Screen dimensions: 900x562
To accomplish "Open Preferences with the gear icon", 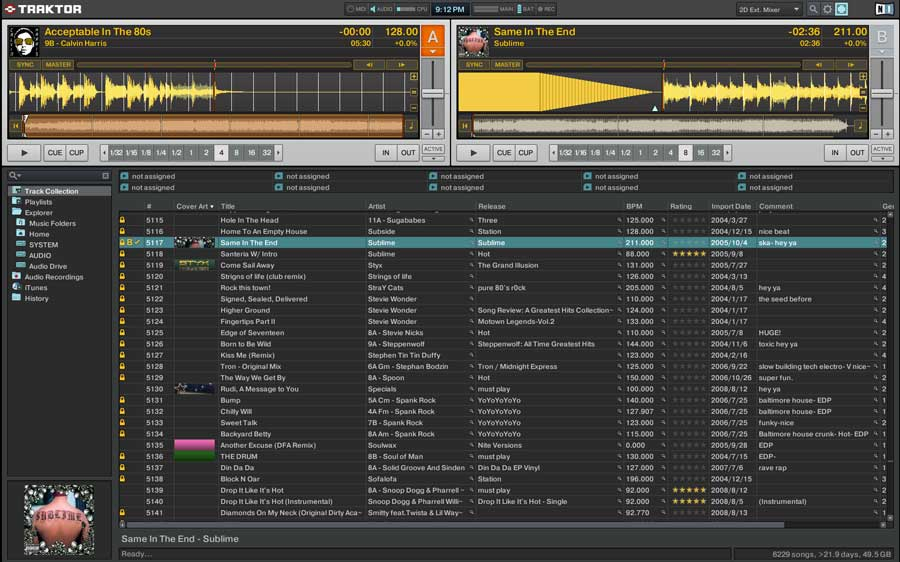I will [827, 9].
